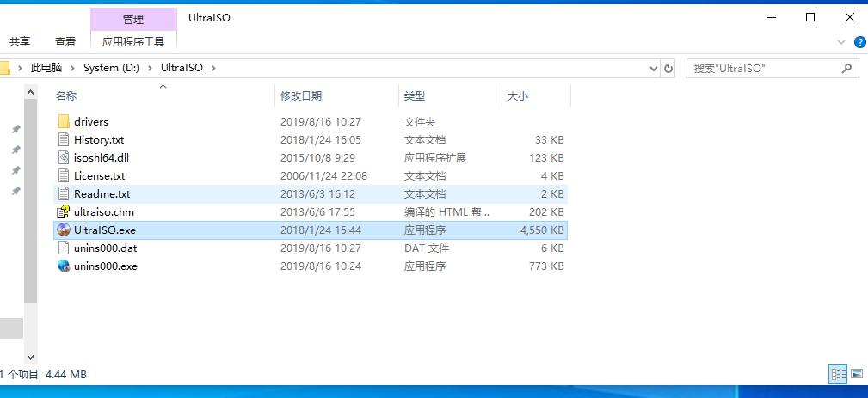The image size is (868, 398).
Task: Open the 管理 contextual tab
Action: 133,20
